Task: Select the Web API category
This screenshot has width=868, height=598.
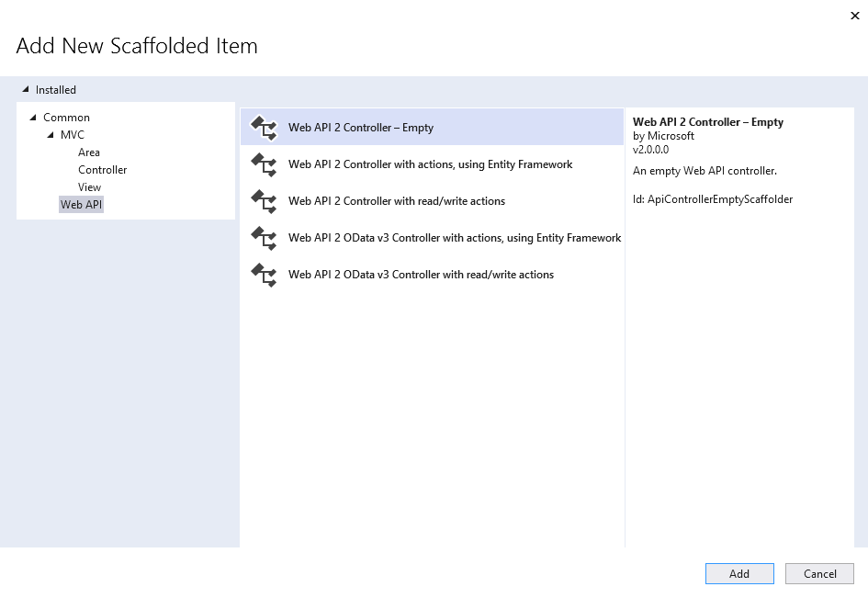Action: point(82,205)
